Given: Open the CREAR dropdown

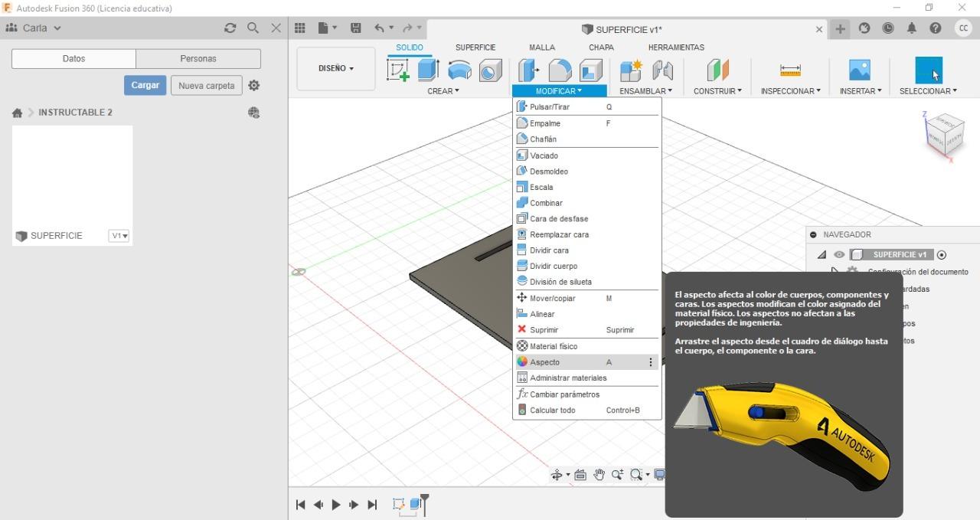Looking at the screenshot, I should 443,91.
